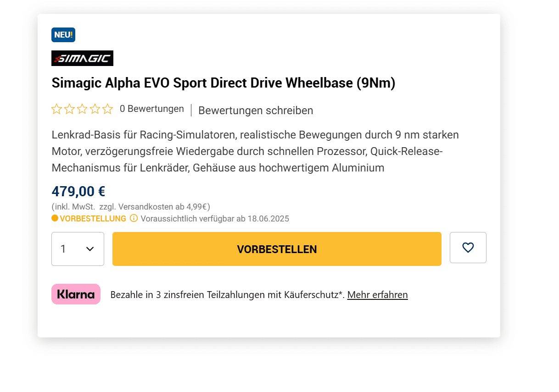View the 0 Bewertungen reviews link
This screenshot has height=392, width=559.
(151, 109)
